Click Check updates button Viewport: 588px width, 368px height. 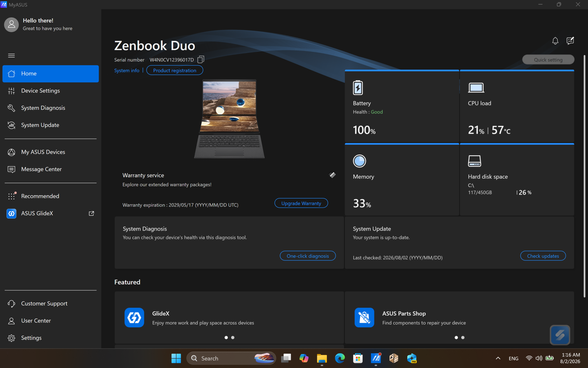543,256
